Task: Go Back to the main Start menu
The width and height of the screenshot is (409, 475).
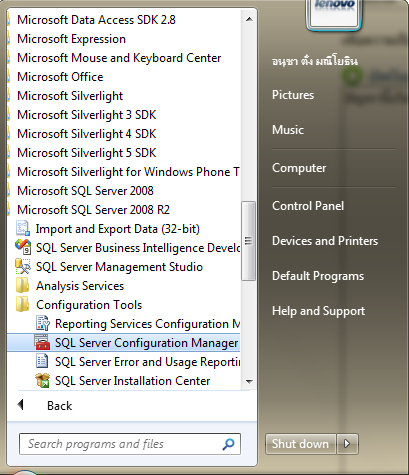Action: click(59, 406)
